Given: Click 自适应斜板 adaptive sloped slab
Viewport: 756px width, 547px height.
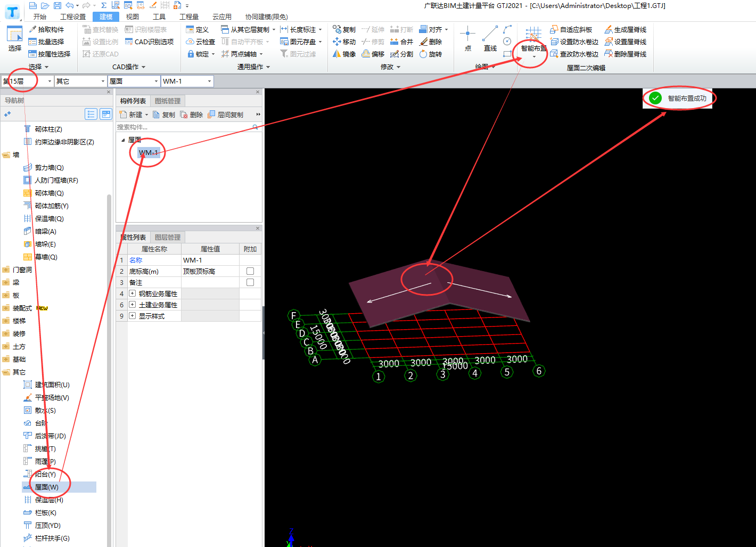Looking at the screenshot, I should 571,29.
